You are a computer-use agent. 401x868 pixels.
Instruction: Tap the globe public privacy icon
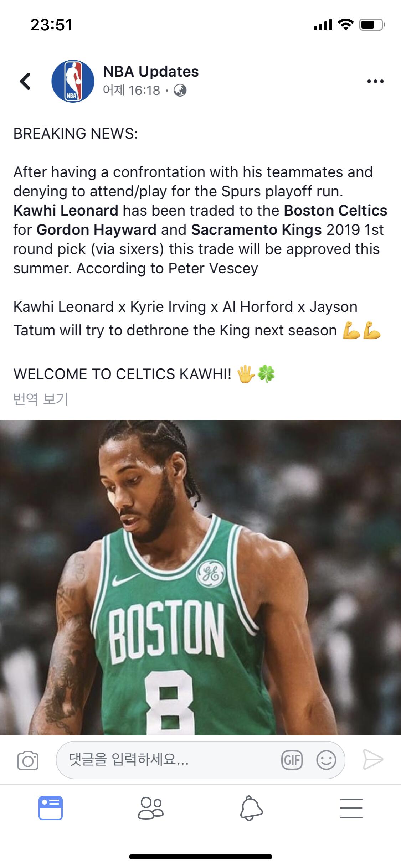point(180,91)
